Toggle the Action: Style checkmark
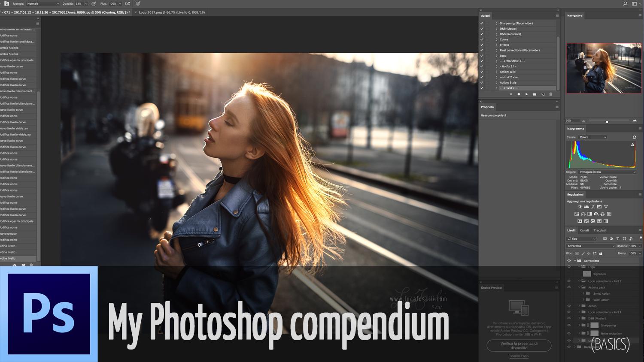 coord(482,82)
